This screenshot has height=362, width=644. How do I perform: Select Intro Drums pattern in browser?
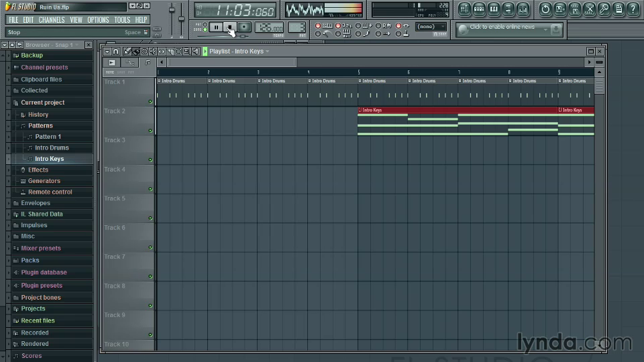pos(52,147)
